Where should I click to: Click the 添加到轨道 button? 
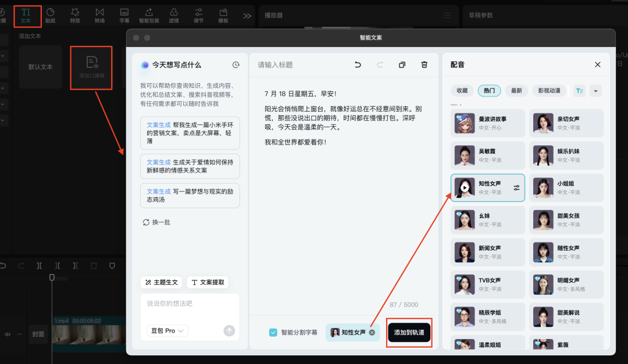coord(409,333)
